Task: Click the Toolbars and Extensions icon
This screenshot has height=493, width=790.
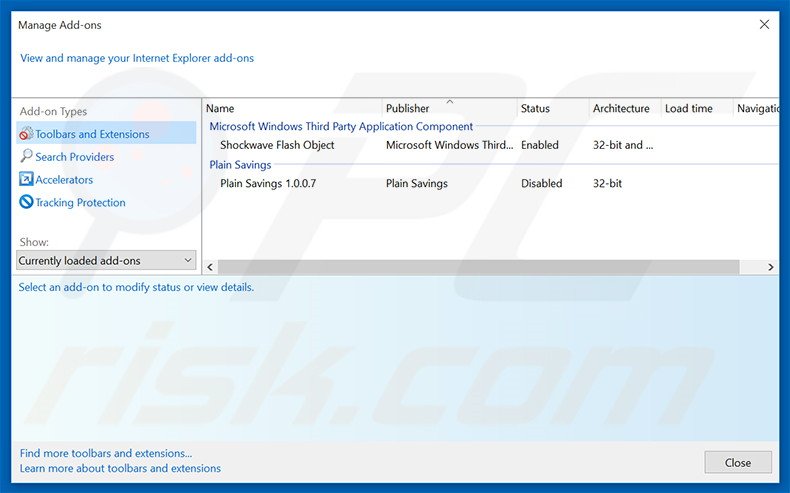Action: click(x=27, y=134)
